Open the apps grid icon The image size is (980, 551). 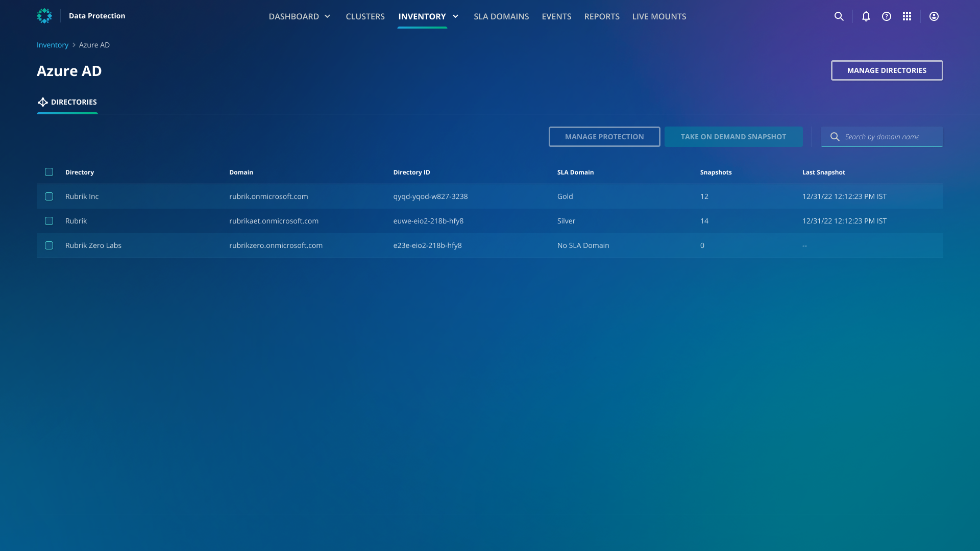[907, 16]
